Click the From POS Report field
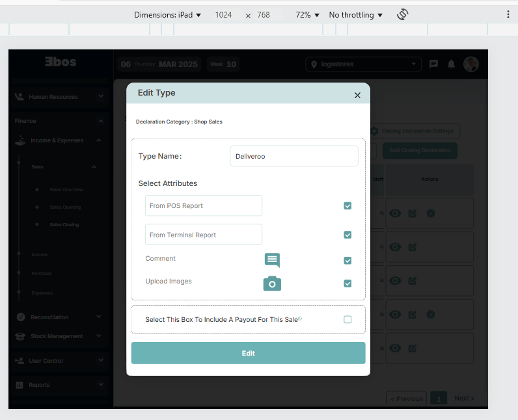This screenshot has width=518, height=420. coord(204,205)
